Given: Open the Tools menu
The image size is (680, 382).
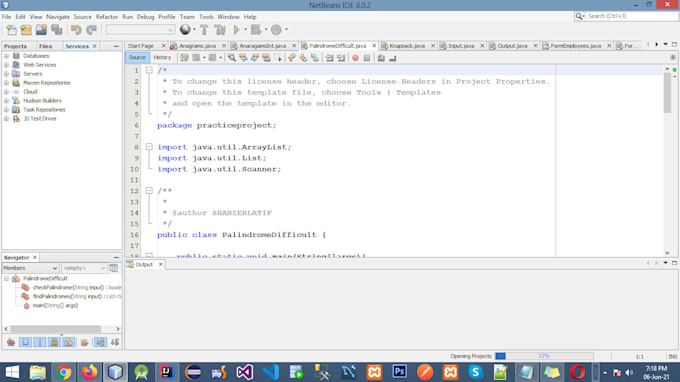Looking at the screenshot, I should (x=206, y=17).
